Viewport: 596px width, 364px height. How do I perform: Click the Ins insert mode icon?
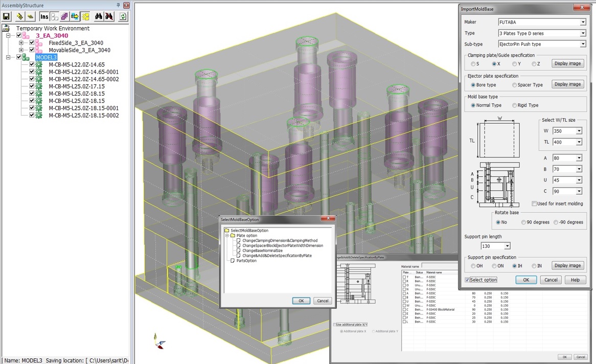click(44, 17)
